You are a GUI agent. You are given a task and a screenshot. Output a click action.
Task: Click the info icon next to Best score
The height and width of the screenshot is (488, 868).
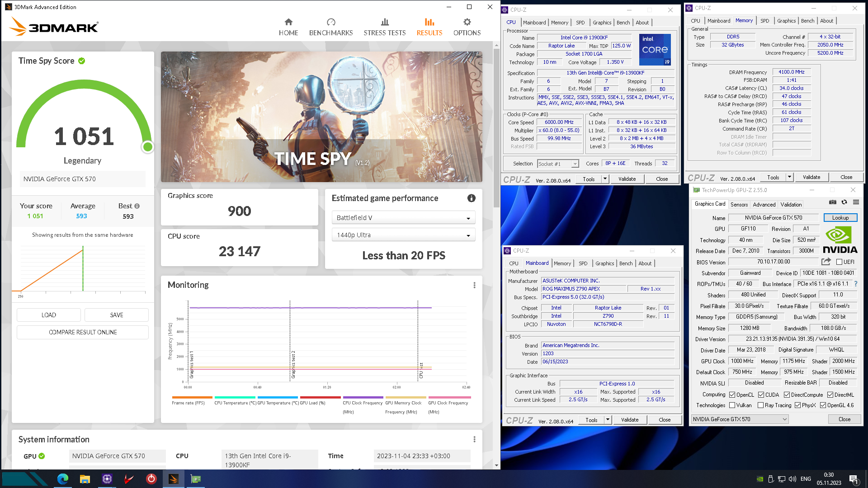(137, 206)
